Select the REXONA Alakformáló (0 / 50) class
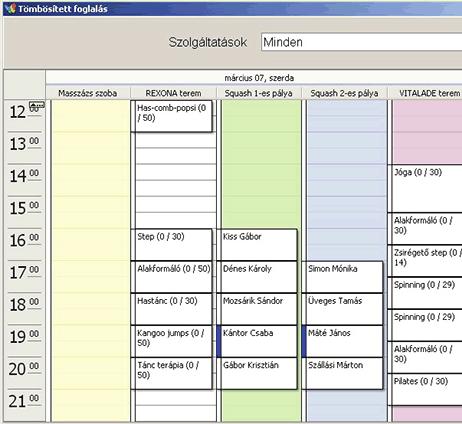Screen dimensions: 462x424 (x=171, y=277)
